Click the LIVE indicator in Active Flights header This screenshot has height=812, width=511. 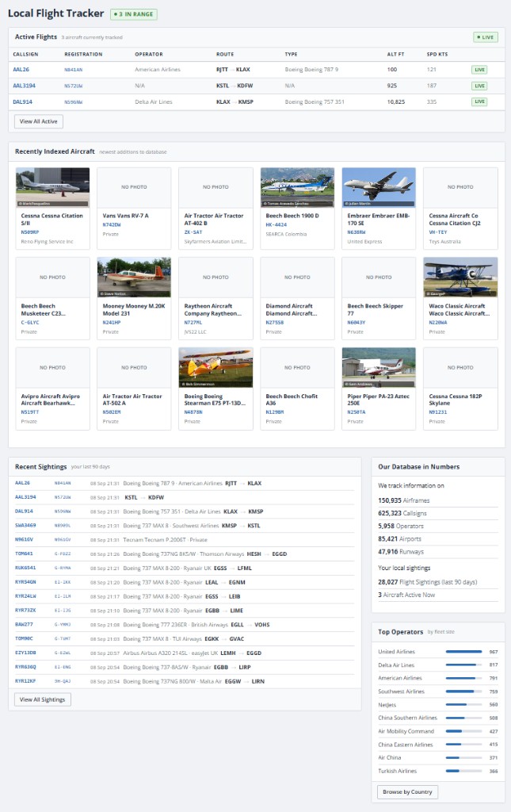coord(485,37)
